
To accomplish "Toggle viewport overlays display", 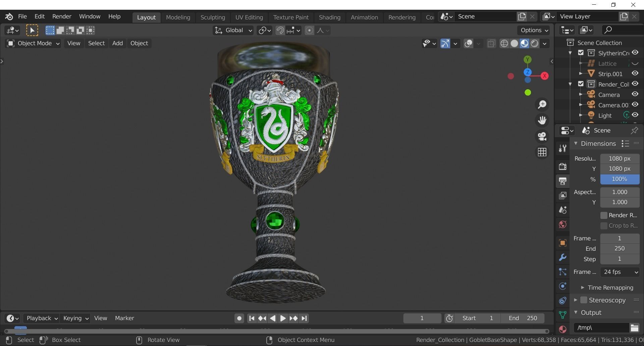I will (469, 44).
